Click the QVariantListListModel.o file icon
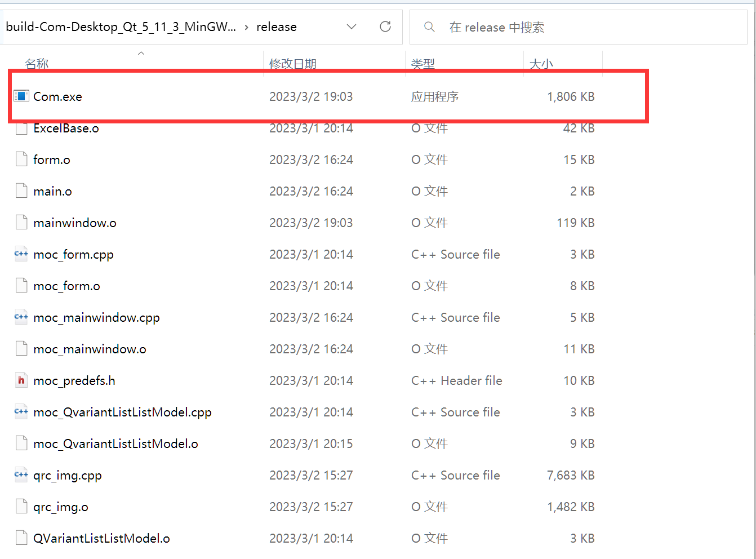 pyautogui.click(x=21, y=538)
